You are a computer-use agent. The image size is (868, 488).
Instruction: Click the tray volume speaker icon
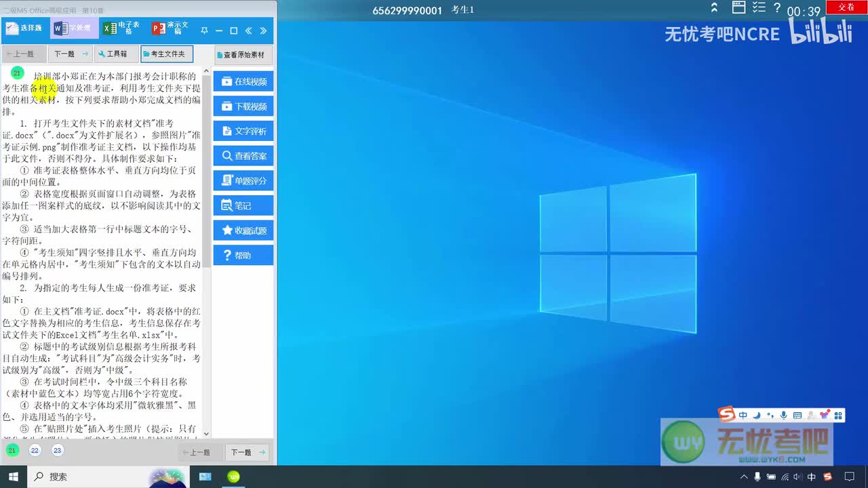(x=797, y=477)
